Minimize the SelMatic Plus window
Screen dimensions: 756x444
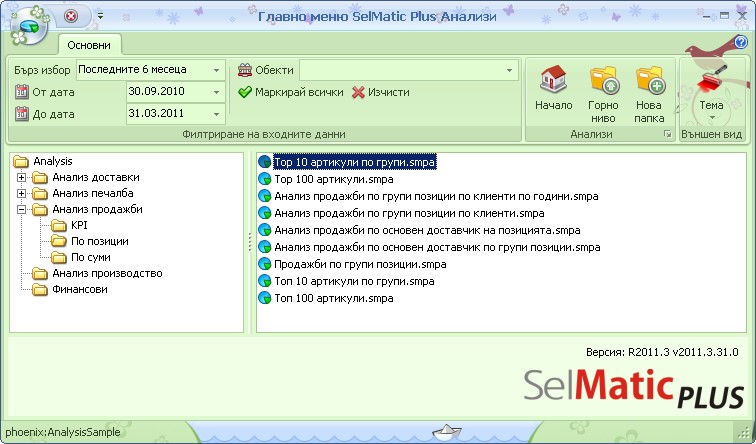[707, 16]
